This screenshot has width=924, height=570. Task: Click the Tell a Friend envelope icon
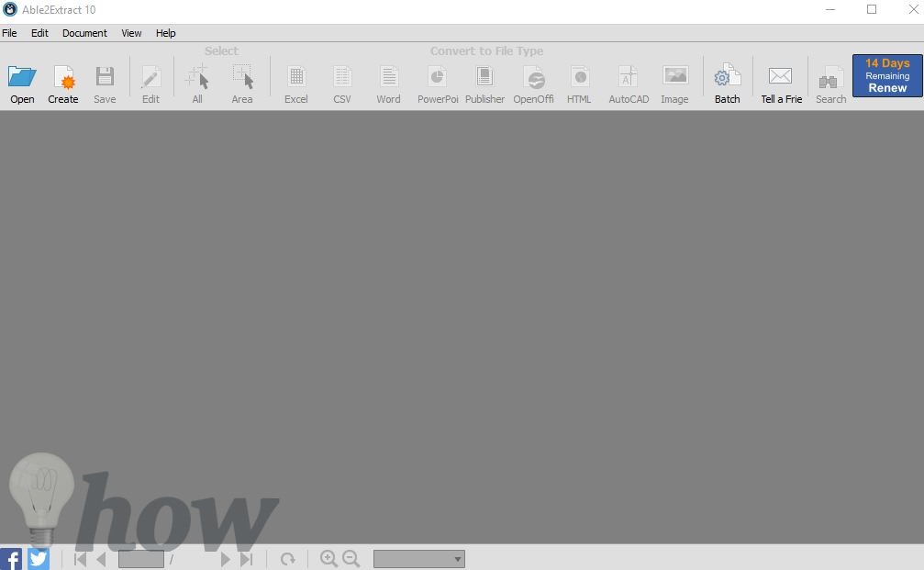pos(780,76)
